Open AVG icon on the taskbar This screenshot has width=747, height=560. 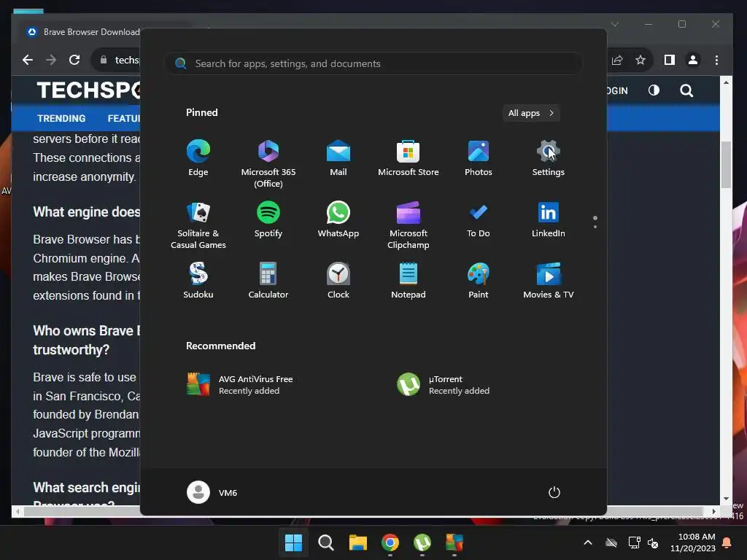(x=454, y=542)
